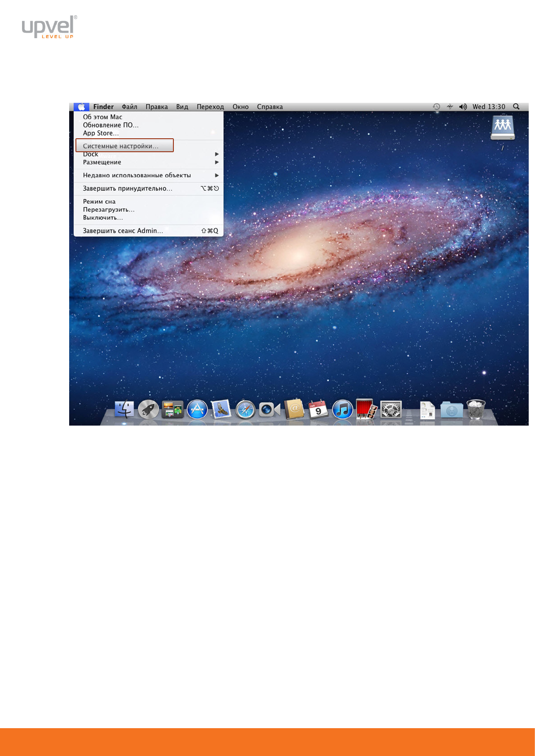Open the Переход menu in menu bar
The image size is (535, 756).
click(x=210, y=107)
